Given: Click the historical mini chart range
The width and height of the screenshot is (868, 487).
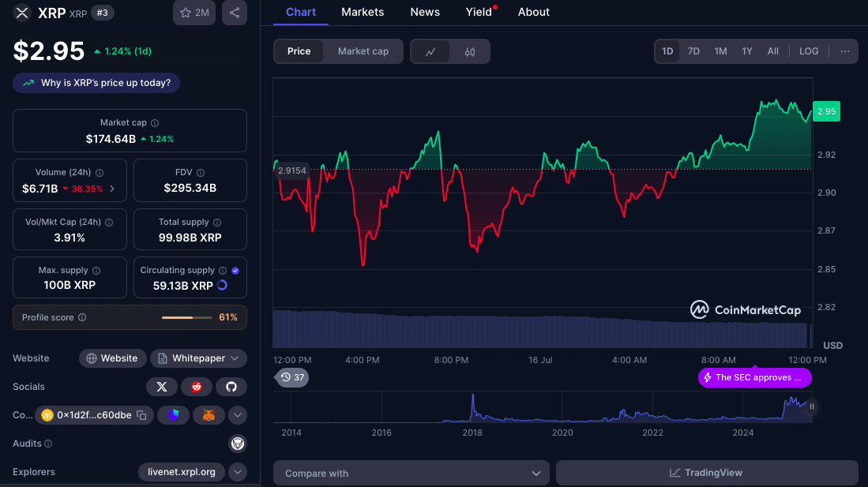Looking at the screenshot, I should (x=543, y=408).
